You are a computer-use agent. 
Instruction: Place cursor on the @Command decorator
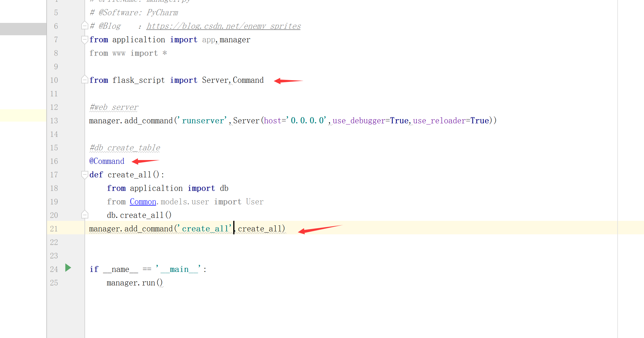pos(107,161)
